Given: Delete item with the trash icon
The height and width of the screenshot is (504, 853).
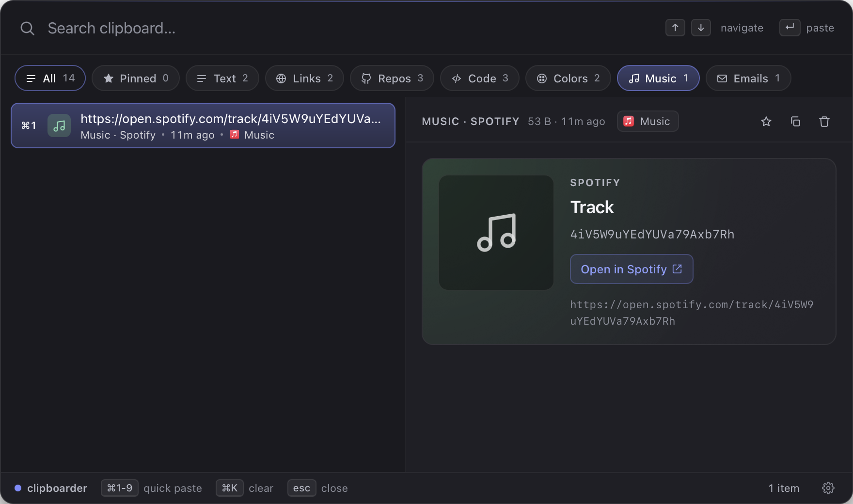Looking at the screenshot, I should (x=824, y=121).
